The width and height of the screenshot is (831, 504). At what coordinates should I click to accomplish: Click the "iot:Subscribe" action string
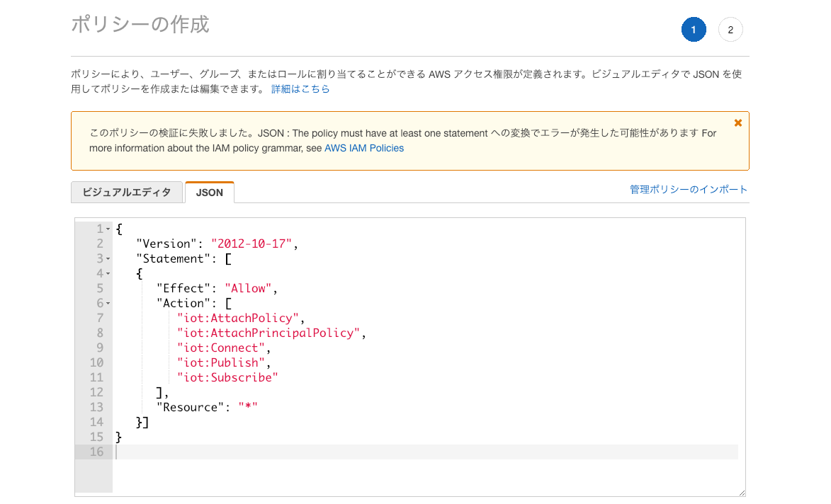pos(227,377)
